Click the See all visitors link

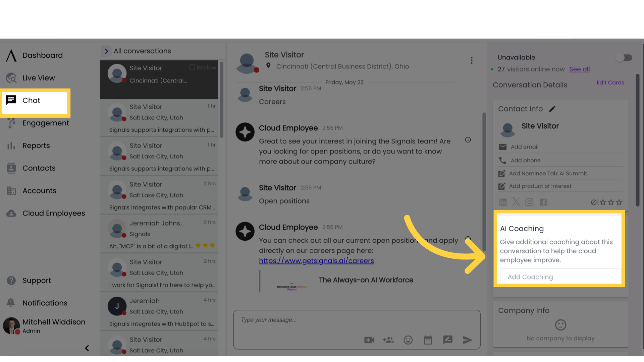coord(579,69)
